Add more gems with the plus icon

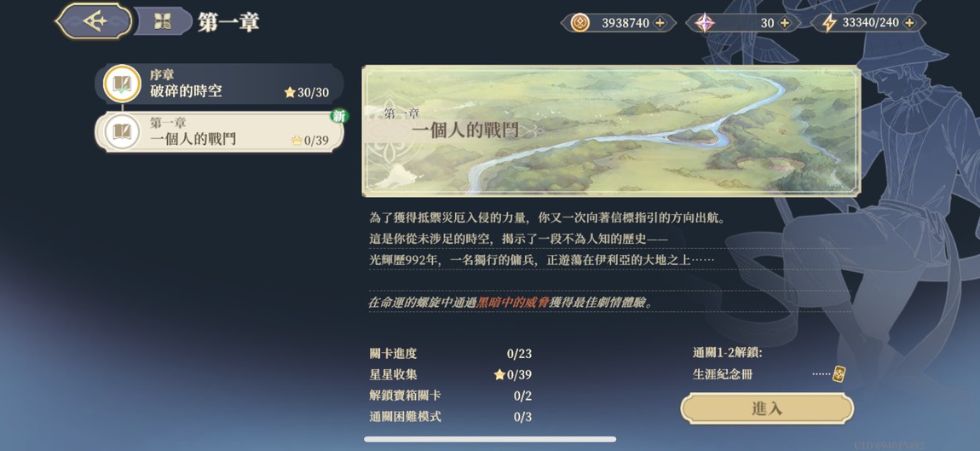785,23
